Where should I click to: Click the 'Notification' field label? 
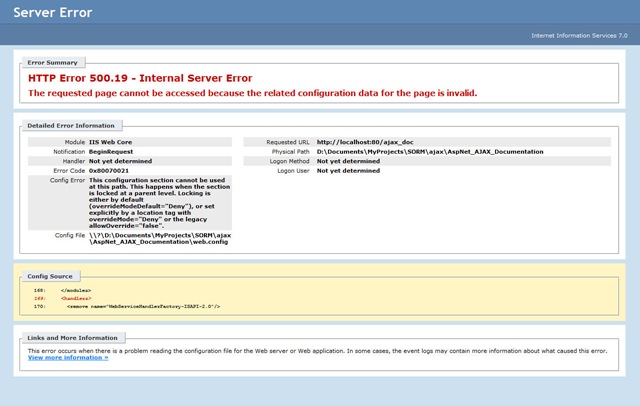(x=69, y=151)
